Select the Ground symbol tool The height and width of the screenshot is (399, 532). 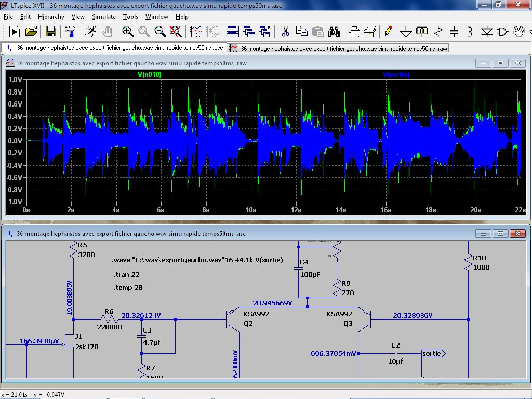406,32
